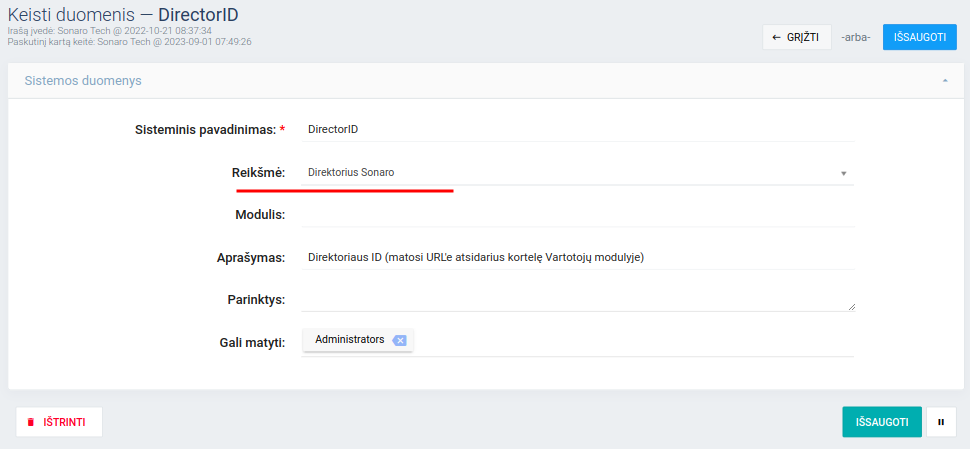Click the pause icon button beside bottom save
970x449 pixels.
[x=941, y=422]
